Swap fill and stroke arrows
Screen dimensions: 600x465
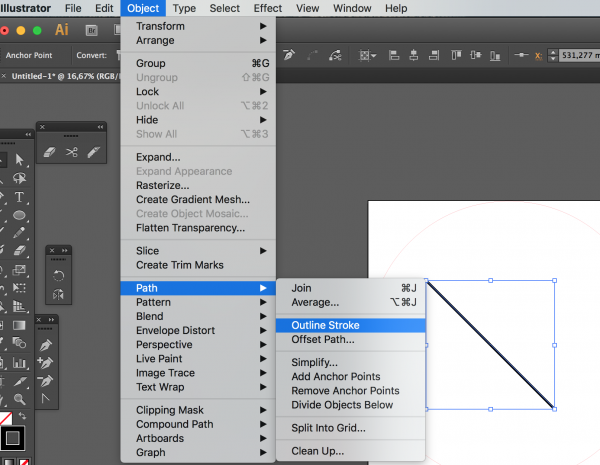tap(23, 415)
